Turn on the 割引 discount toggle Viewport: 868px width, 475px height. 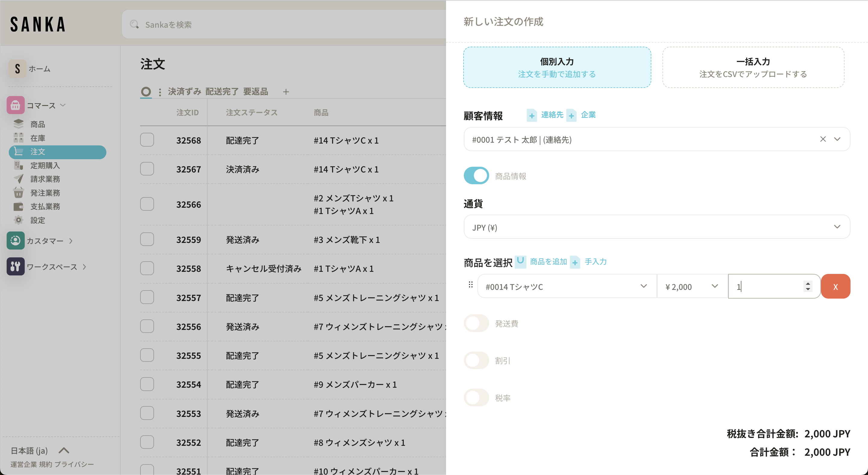(476, 360)
